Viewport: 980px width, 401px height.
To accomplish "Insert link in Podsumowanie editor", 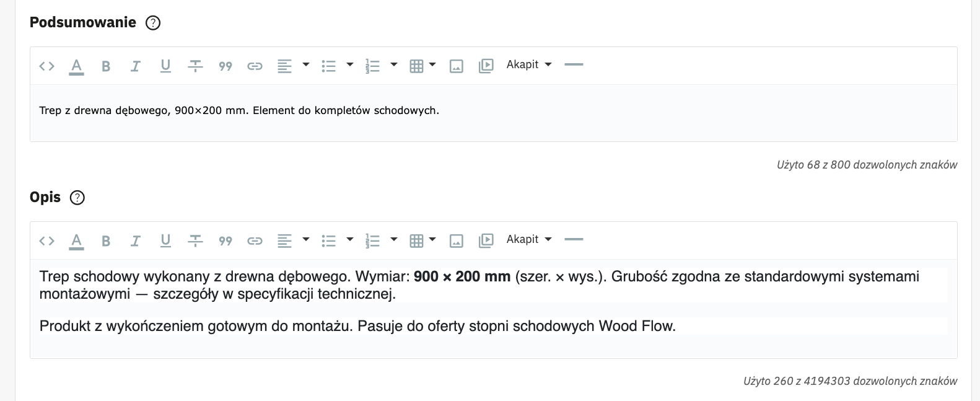I will pos(255,66).
